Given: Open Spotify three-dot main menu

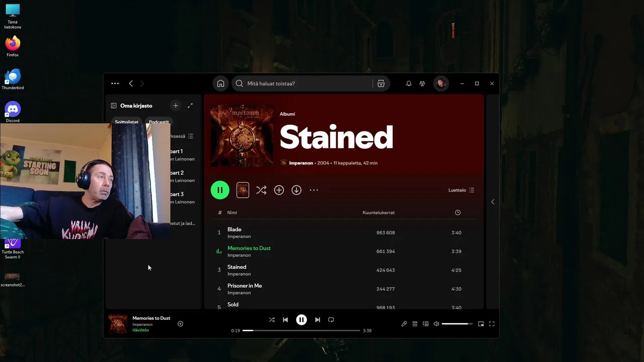Looking at the screenshot, I should pos(115,83).
